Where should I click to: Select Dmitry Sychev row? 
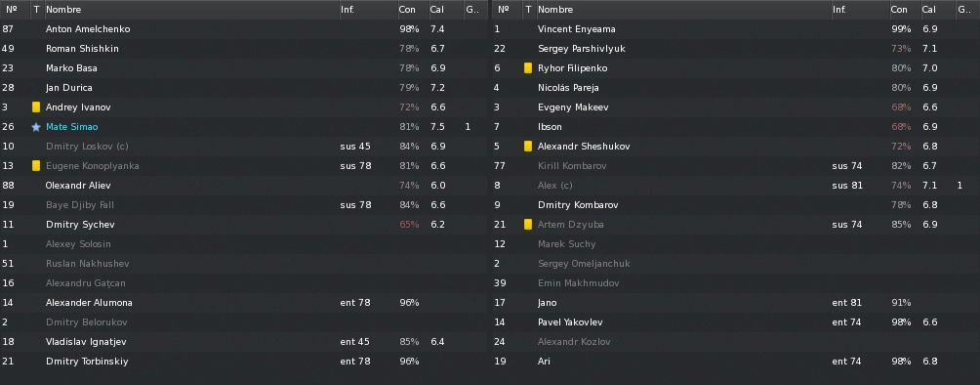(244, 225)
